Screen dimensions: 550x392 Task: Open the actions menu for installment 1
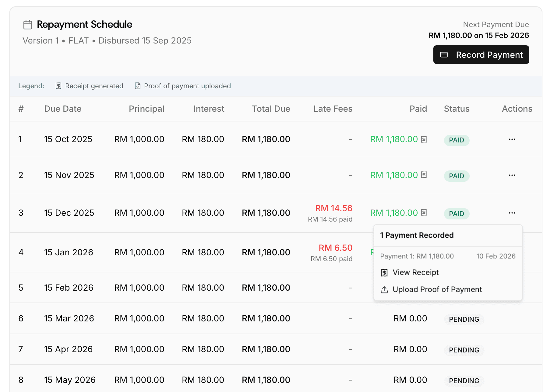[512, 139]
